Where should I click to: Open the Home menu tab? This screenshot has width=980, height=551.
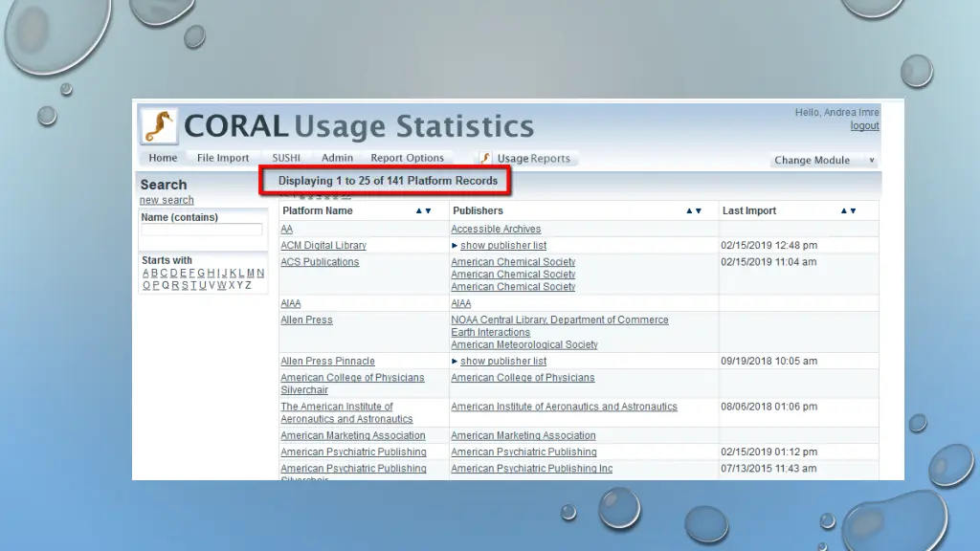click(163, 158)
